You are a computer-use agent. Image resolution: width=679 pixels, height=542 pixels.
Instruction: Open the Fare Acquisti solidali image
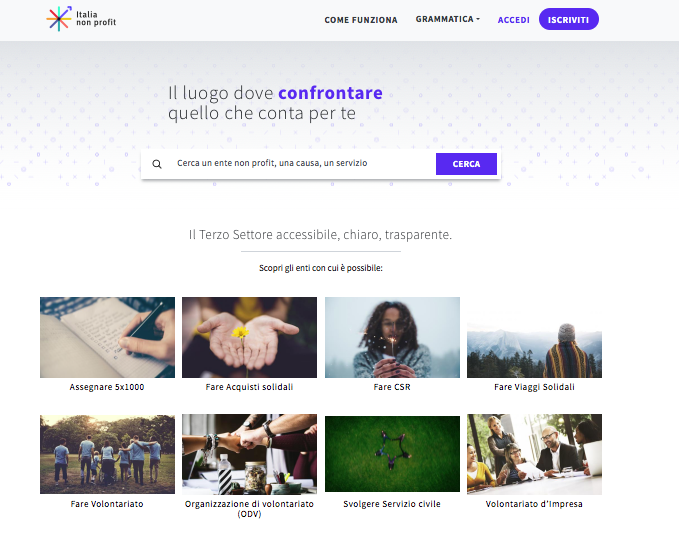coord(249,337)
